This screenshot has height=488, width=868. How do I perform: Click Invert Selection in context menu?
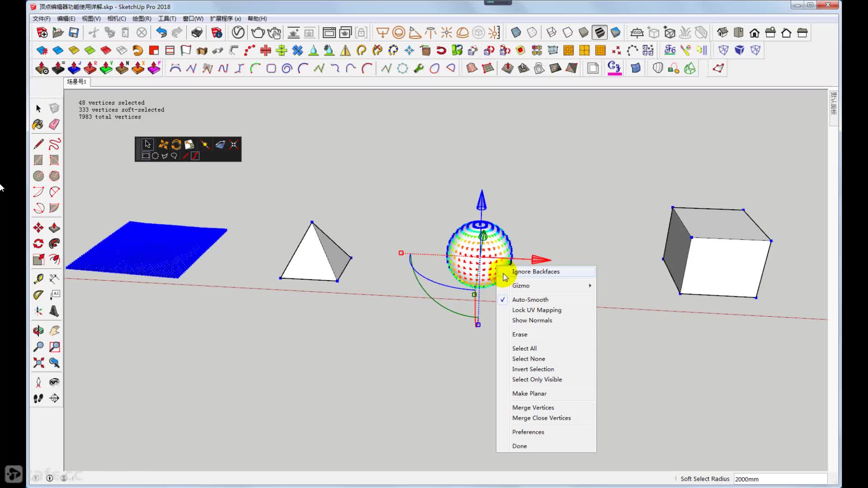pyautogui.click(x=533, y=369)
